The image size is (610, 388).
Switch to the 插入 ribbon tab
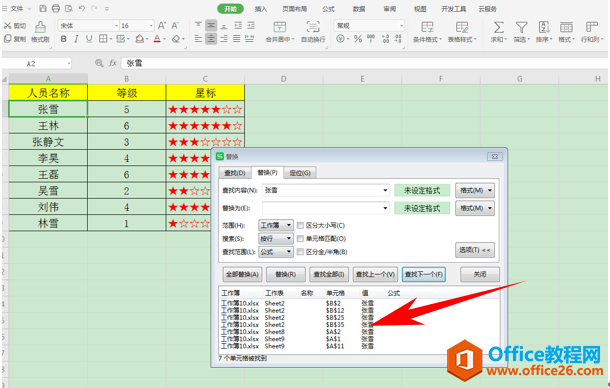(261, 9)
